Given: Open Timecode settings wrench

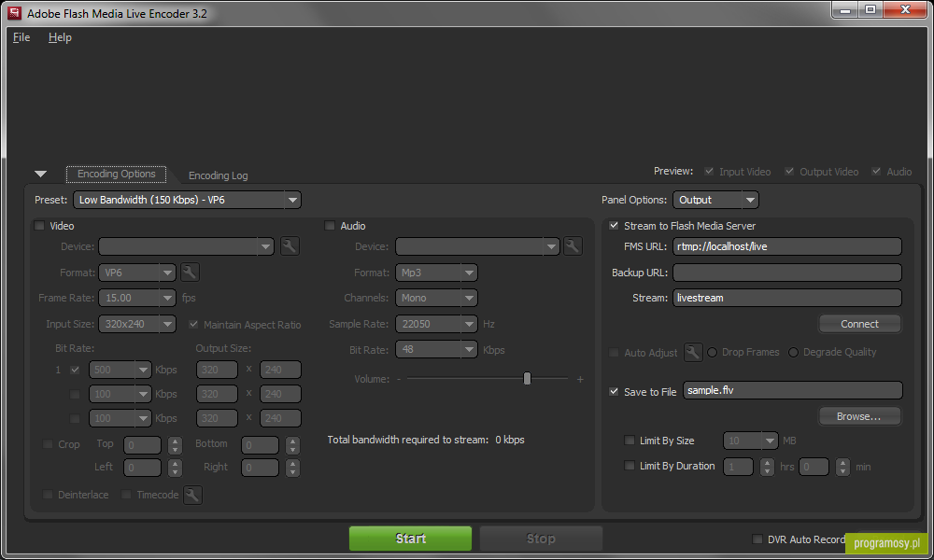Looking at the screenshot, I should (192, 495).
